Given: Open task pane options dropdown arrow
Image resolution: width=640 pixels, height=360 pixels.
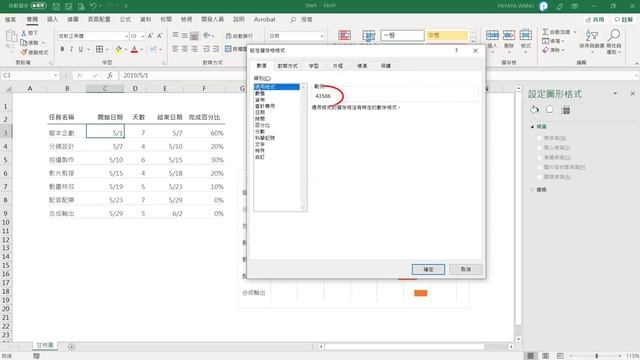Looking at the screenshot, I should click(615, 93).
